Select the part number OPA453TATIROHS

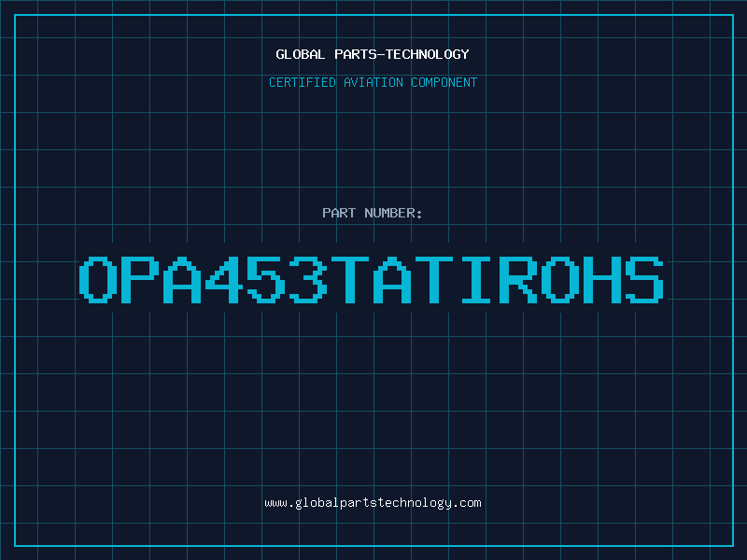click(372, 279)
